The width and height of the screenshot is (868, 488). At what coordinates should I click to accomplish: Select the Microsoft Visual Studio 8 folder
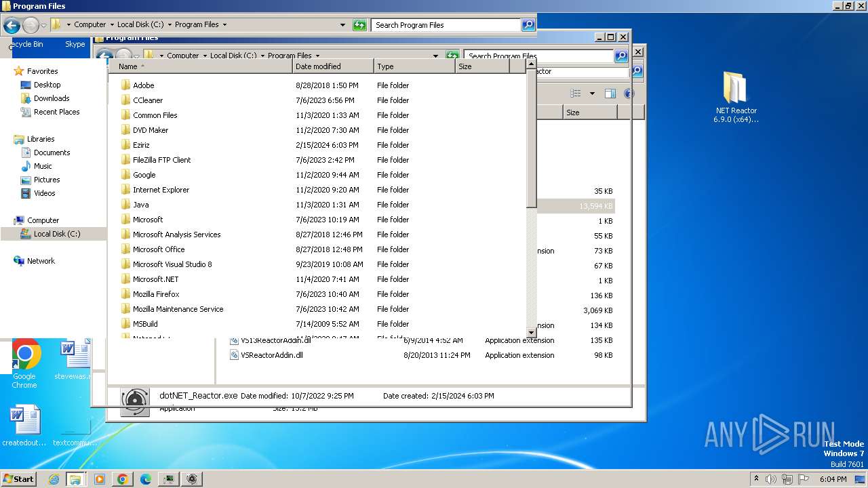tap(172, 264)
